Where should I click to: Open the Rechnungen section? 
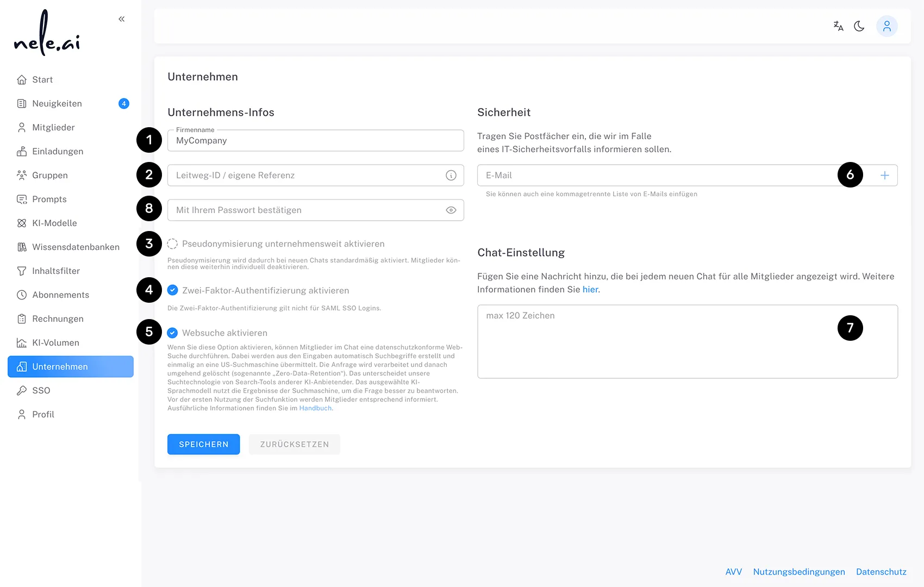coord(58,319)
